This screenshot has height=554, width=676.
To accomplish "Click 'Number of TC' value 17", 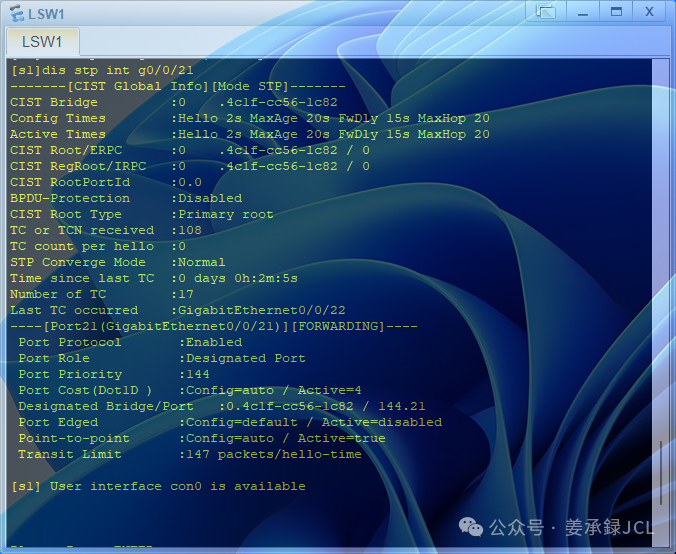I will (x=186, y=294).
